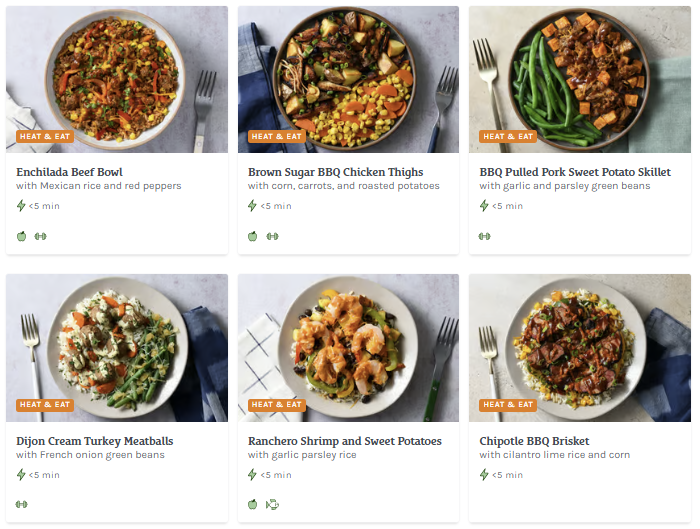700x529 pixels.
Task: Click the apple icon on Brown Sugar BBQ Chicken Thighs
Action: pos(253,236)
